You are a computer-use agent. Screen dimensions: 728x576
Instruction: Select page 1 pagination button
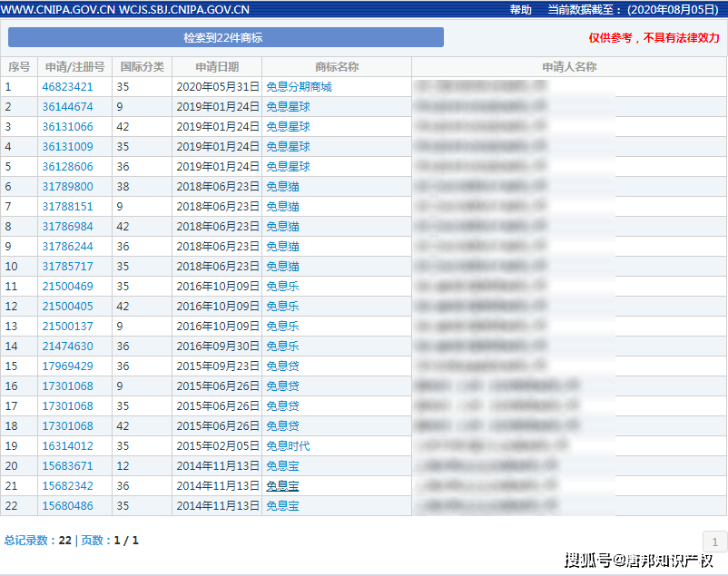[x=715, y=542]
